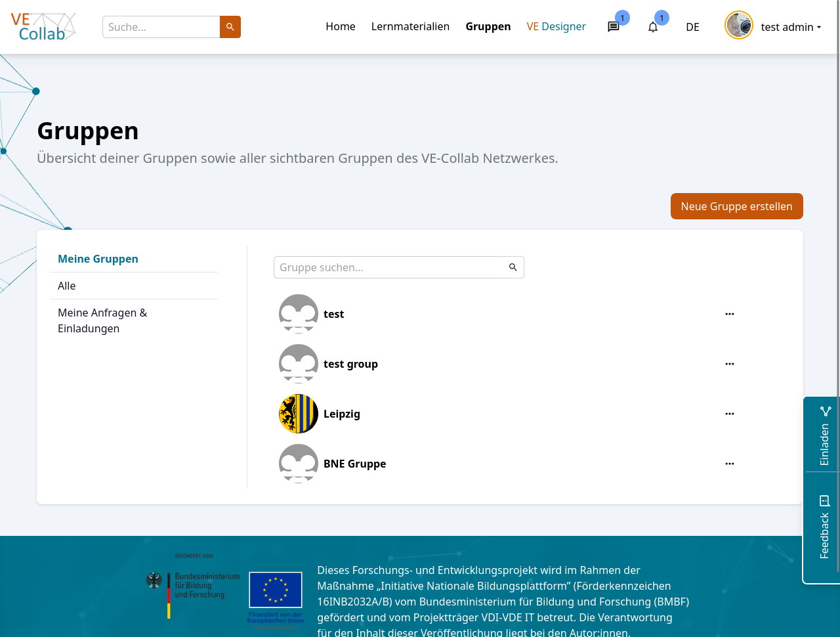Click the notification badge showing 1
This screenshot has height=637, width=840.
tap(661, 18)
